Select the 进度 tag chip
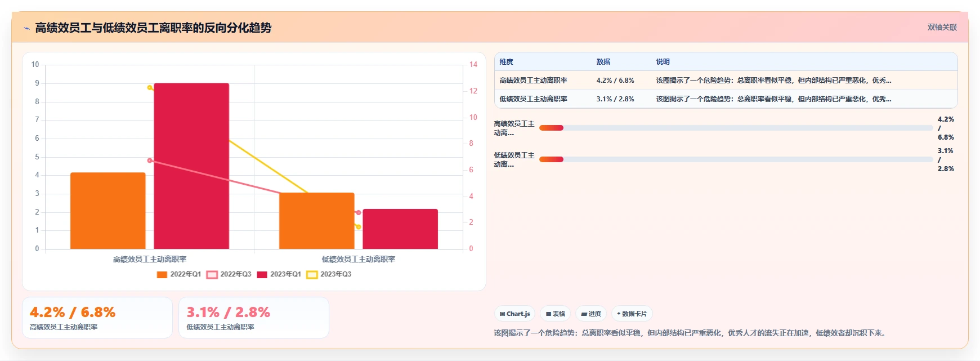980x361 pixels. [x=591, y=314]
